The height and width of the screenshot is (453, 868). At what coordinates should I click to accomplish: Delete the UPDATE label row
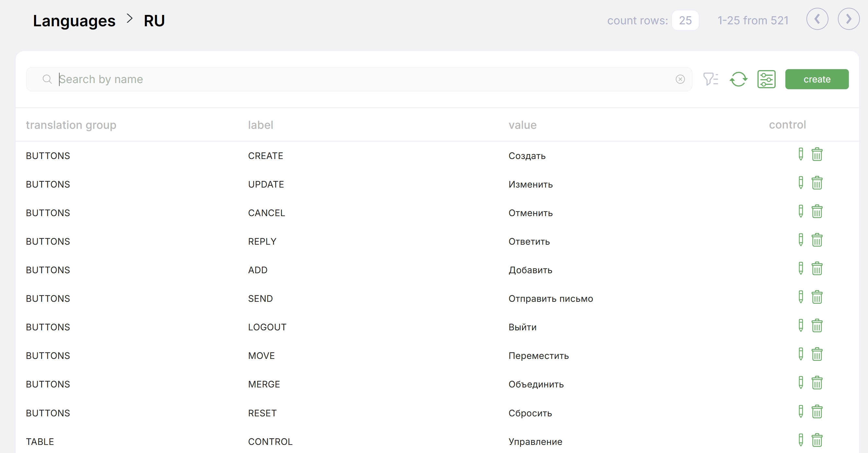tap(817, 183)
